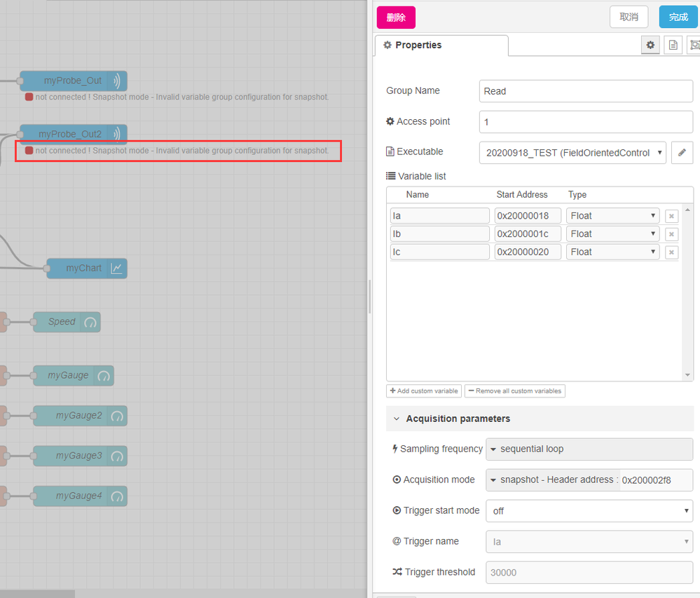Click the pink 删除 delete button
The width and height of the screenshot is (700, 598).
pos(395,18)
